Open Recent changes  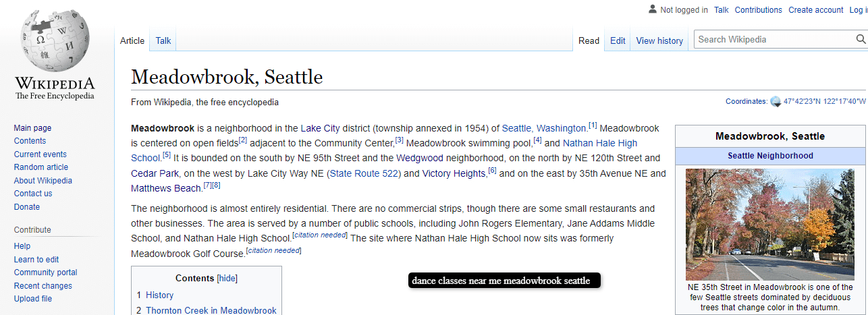pos(43,286)
